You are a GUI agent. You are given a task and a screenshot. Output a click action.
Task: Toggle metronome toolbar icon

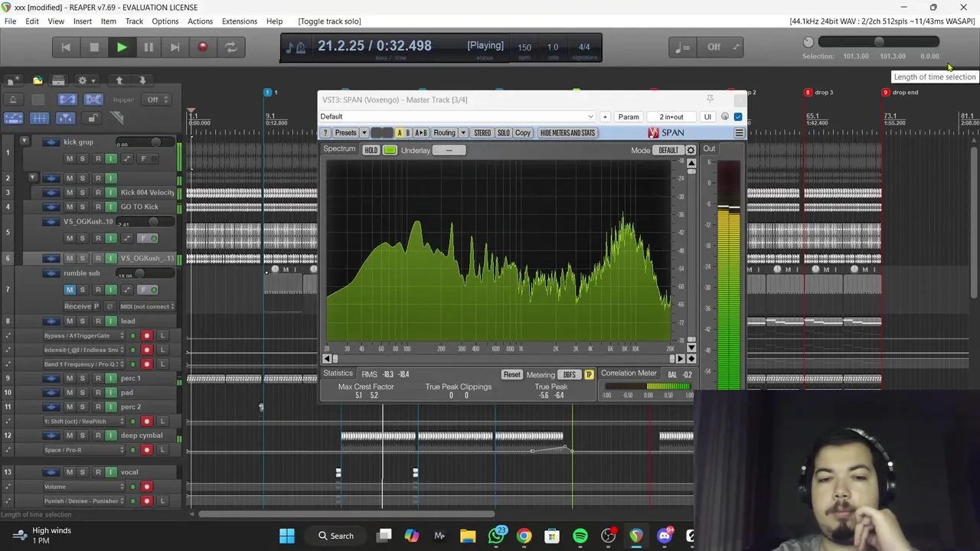(x=14, y=99)
